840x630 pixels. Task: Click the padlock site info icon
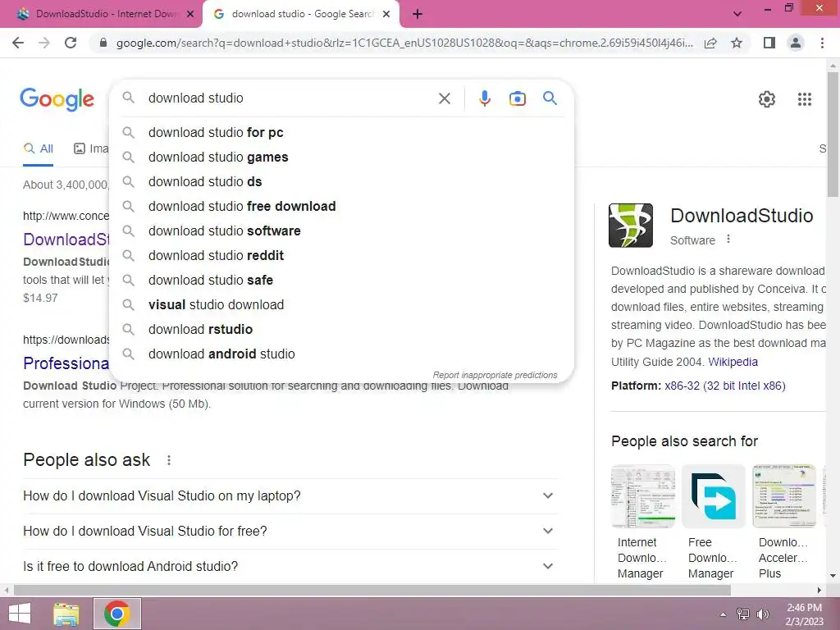click(103, 43)
